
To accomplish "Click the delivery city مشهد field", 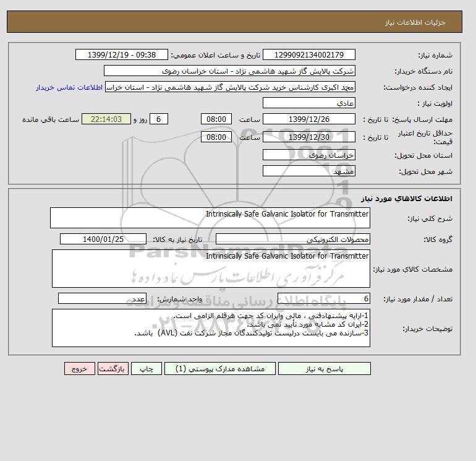I will [308, 171].
